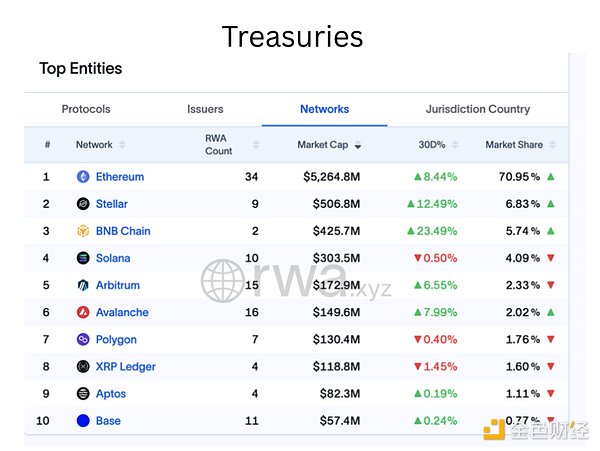Click the Aptos network logo icon
The image size is (600, 451).
click(x=83, y=394)
